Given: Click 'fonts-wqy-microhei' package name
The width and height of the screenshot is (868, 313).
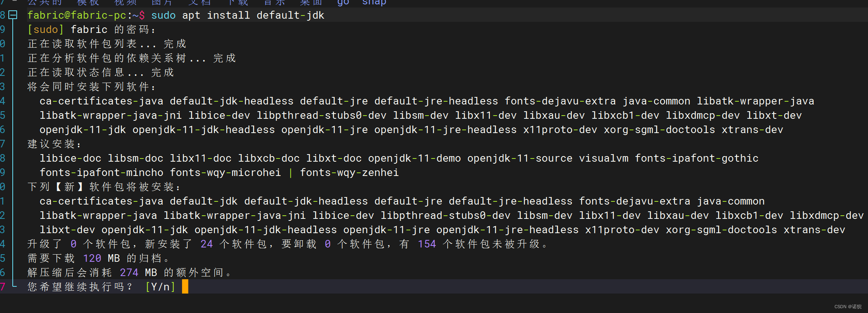Looking at the screenshot, I should pyautogui.click(x=225, y=173).
